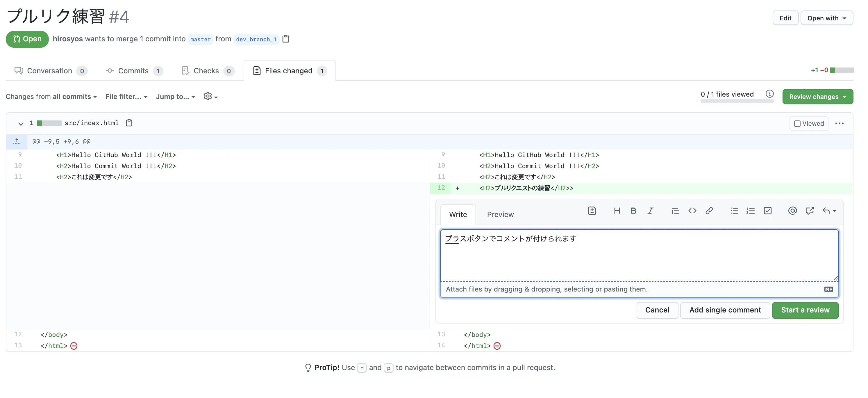Apply bold formatting in comment
Image resolution: width=868 pixels, height=398 pixels.
[x=633, y=211]
